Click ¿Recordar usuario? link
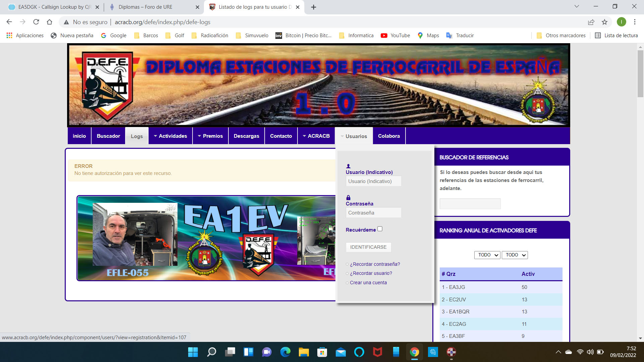 (x=371, y=273)
